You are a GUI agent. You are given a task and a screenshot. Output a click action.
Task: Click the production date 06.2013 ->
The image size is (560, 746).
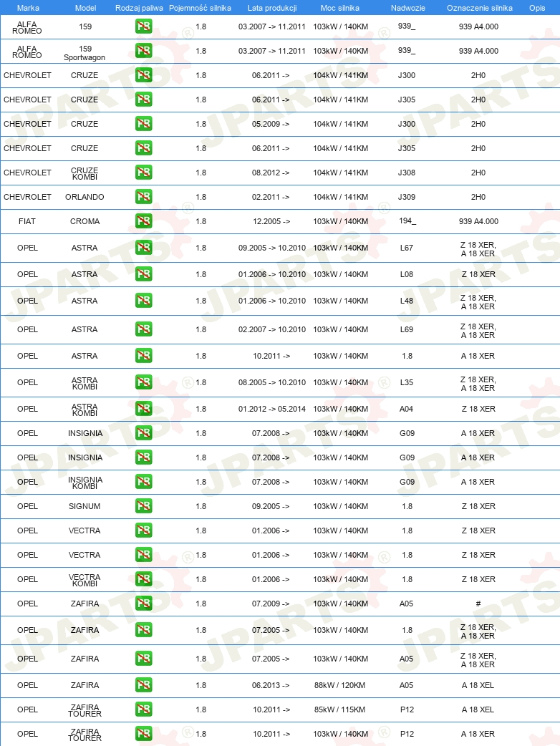(x=271, y=685)
